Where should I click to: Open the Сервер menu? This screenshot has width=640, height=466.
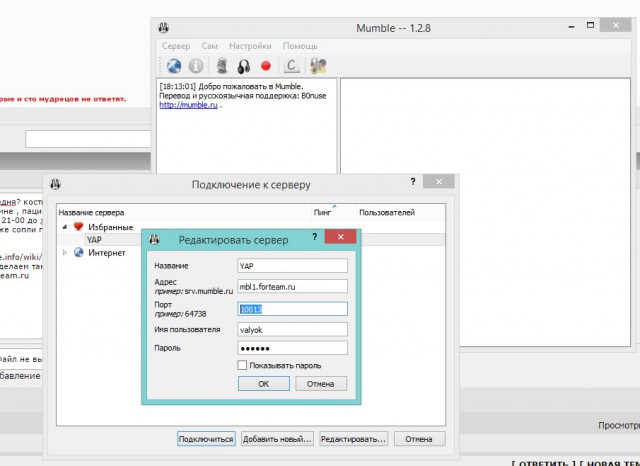click(x=176, y=46)
